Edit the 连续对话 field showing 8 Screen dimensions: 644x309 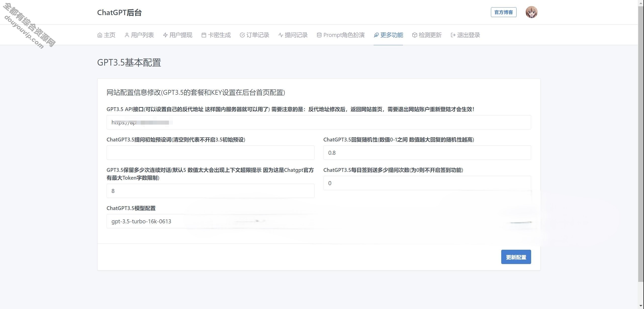210,191
